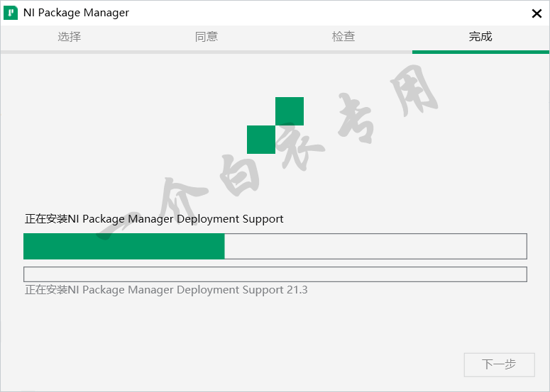Switch to the 选择 tab

pos(70,37)
